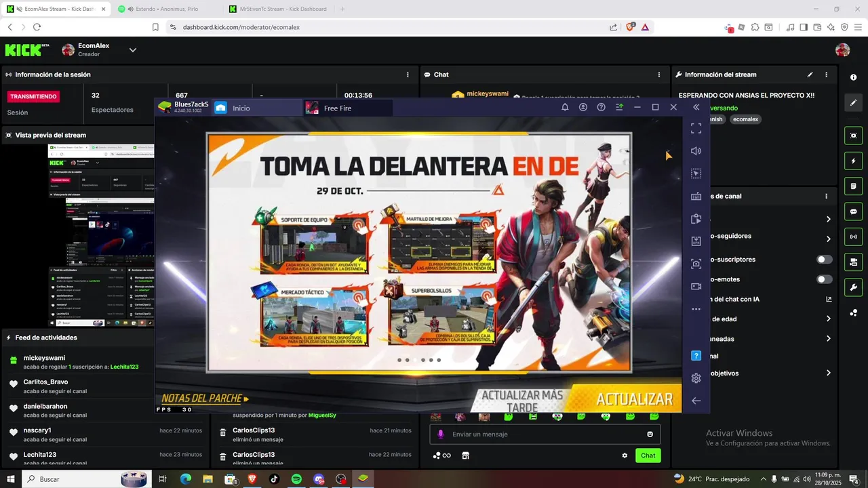The width and height of the screenshot is (868, 488).
Task: Open BlueStacks settings gear in side toolbar
Action: [696, 378]
